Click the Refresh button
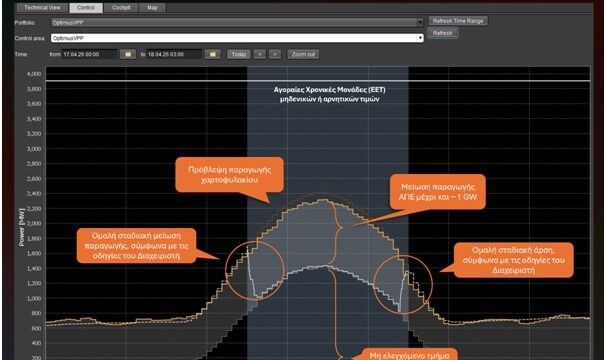 pos(443,33)
